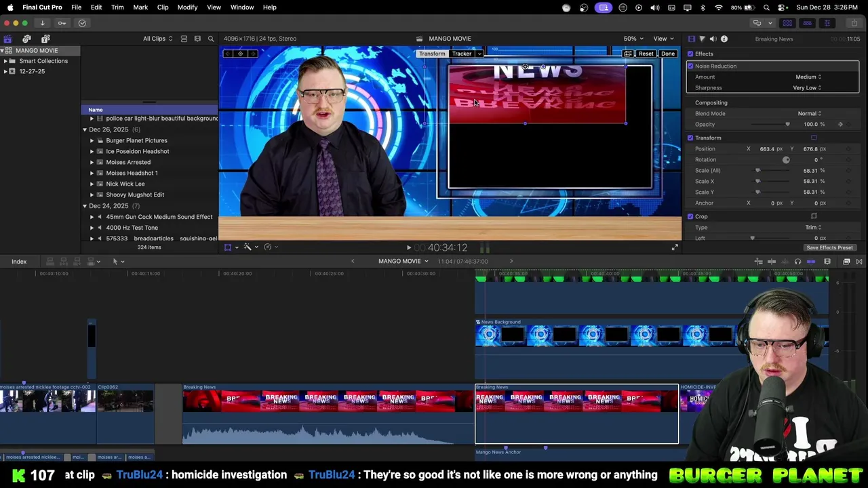The width and height of the screenshot is (868, 488).
Task: Go to next keyframe in viewer
Action: (x=253, y=54)
